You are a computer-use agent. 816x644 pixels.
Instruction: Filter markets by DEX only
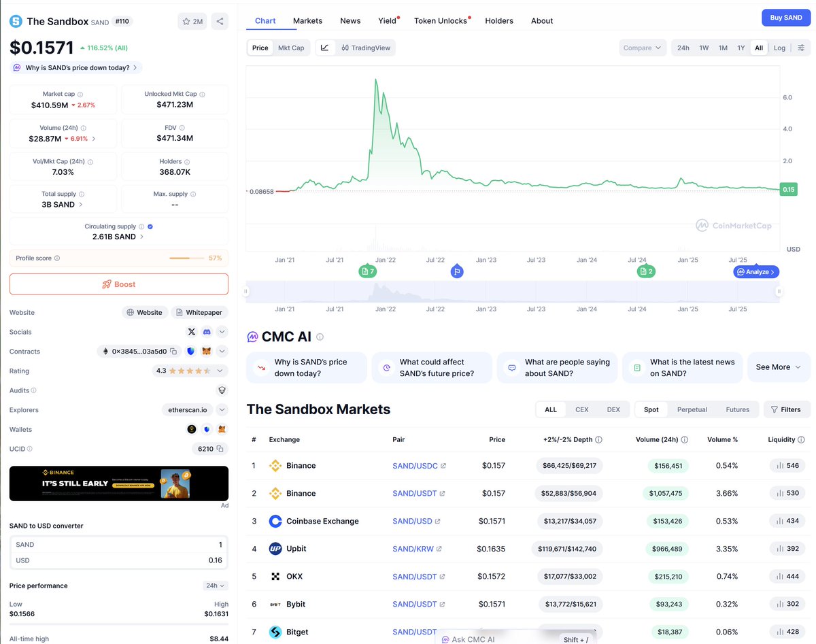[613, 409]
